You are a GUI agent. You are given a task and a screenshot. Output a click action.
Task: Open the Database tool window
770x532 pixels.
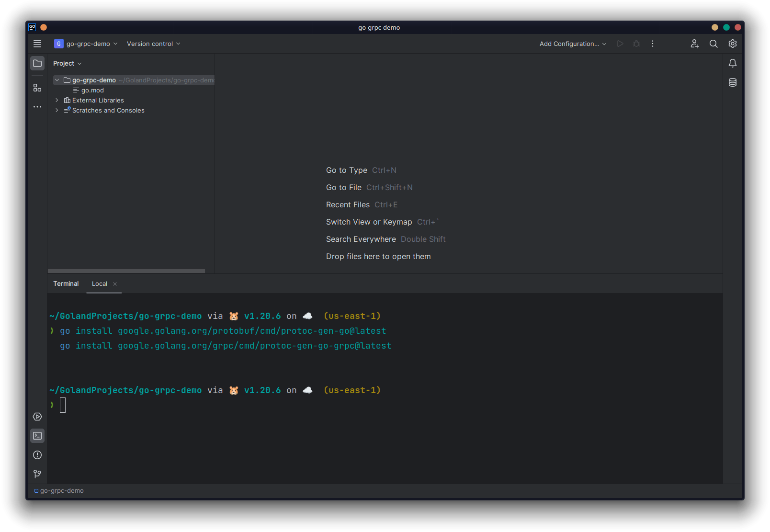(x=733, y=82)
